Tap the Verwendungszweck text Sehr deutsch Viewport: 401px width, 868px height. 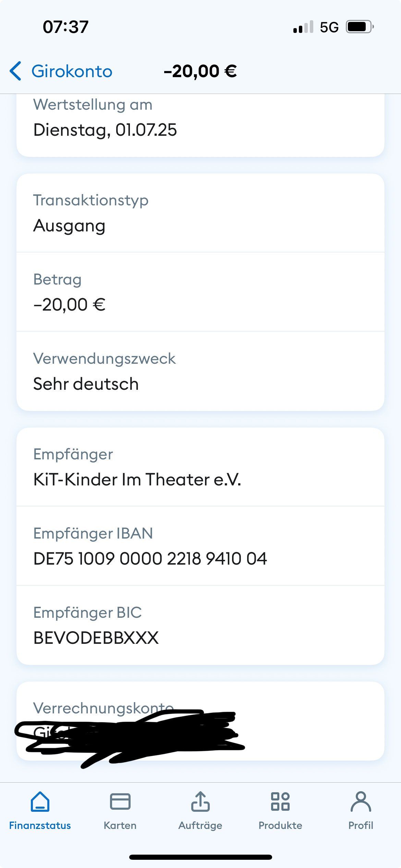(86, 384)
